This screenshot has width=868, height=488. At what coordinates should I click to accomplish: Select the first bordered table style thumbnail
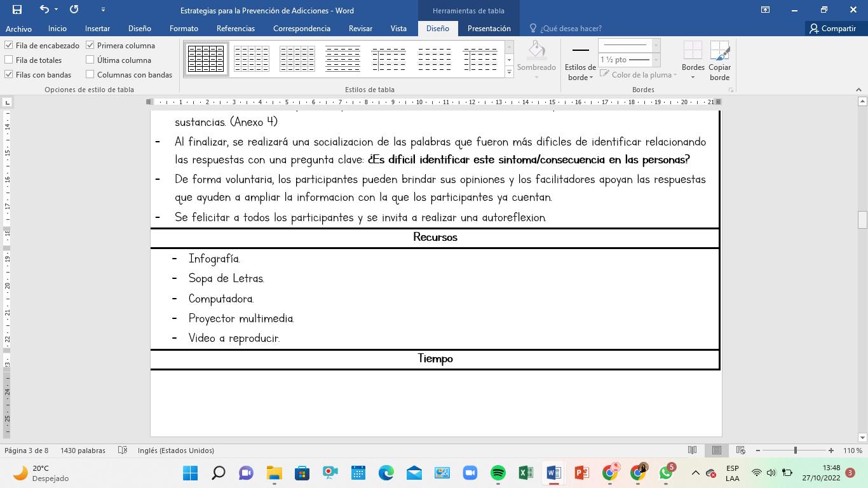click(206, 59)
